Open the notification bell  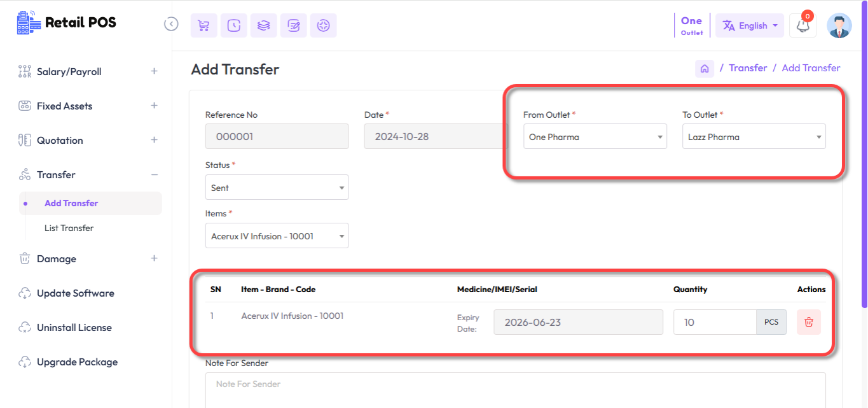(x=803, y=25)
